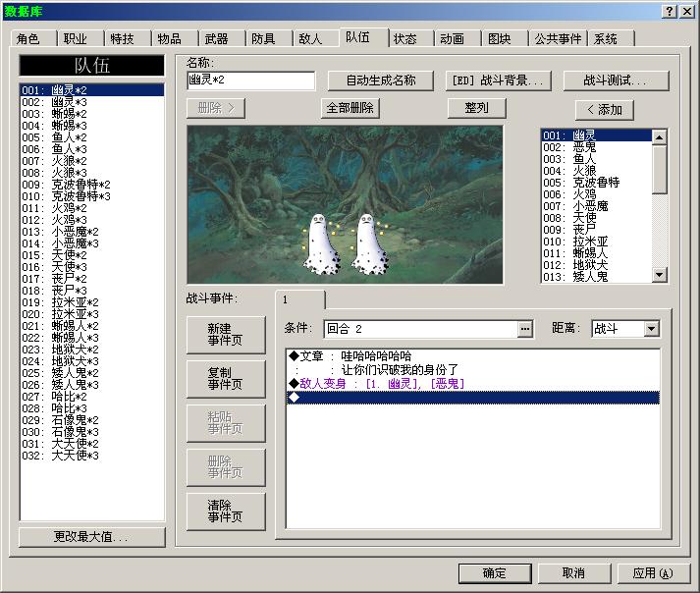Click the 取消 button
The image size is (700, 593).
point(573,573)
